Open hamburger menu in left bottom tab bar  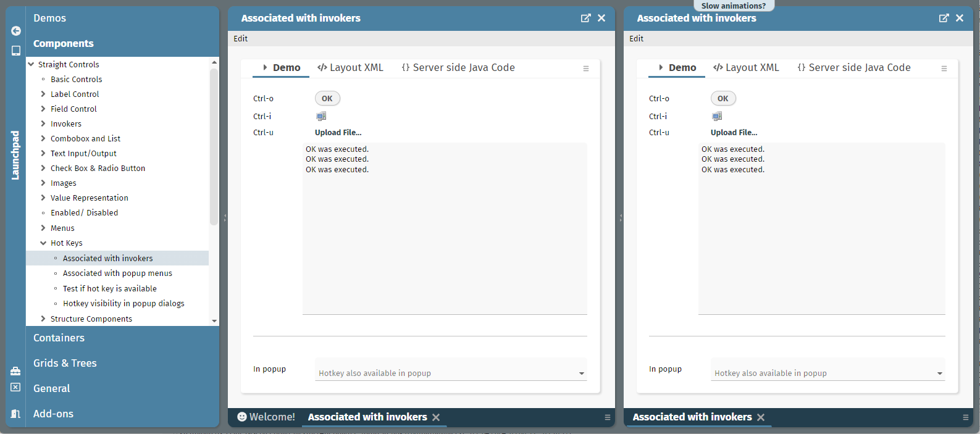[x=607, y=417]
